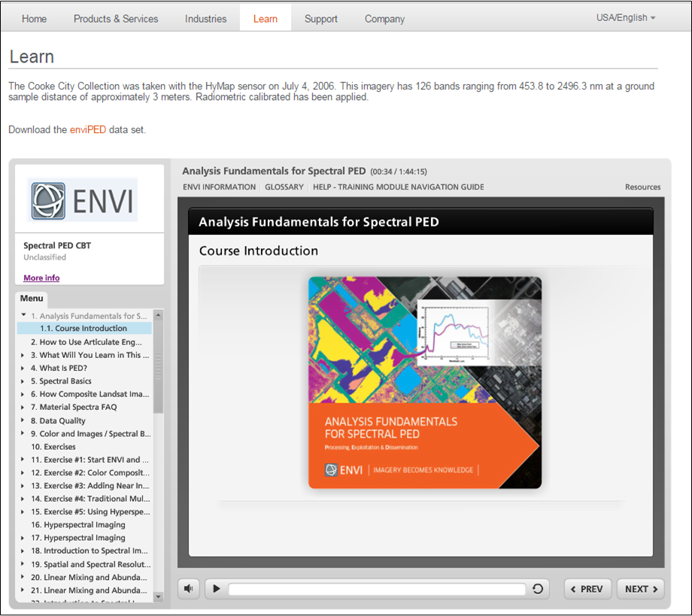Viewport: 692px width, 616px height.
Task: Select 1.1 Course Introduction in the menu
Action: tap(83, 329)
